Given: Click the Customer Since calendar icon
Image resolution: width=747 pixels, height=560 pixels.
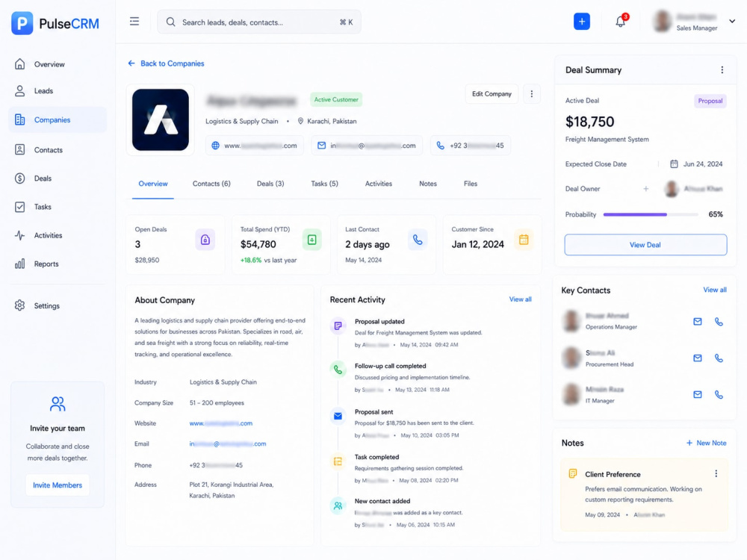Looking at the screenshot, I should pos(524,240).
